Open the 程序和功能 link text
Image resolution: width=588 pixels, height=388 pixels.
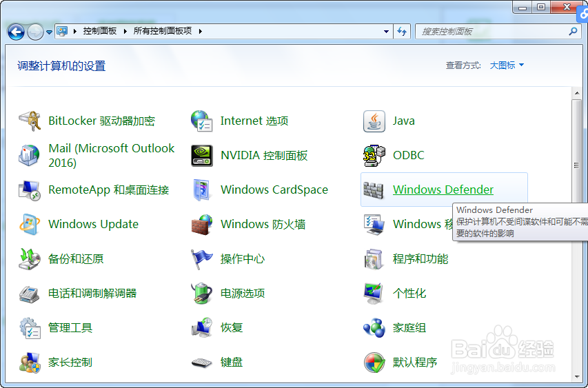420,258
